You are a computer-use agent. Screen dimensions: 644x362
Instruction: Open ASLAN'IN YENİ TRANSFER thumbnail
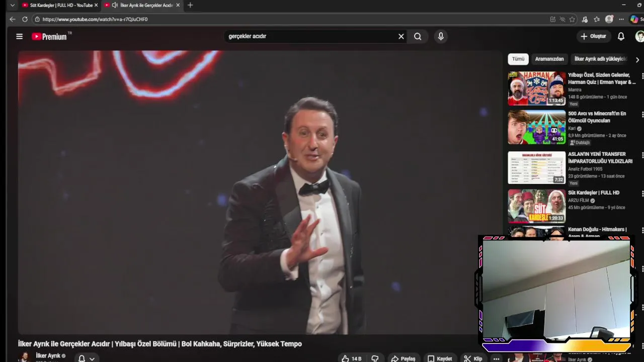coord(536,167)
